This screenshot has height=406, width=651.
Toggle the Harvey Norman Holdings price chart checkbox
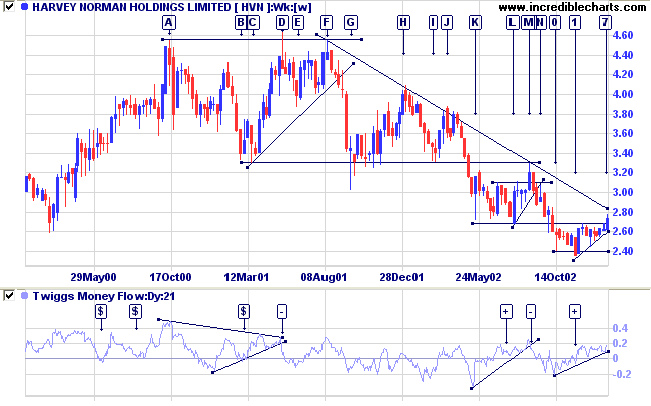[9, 7]
